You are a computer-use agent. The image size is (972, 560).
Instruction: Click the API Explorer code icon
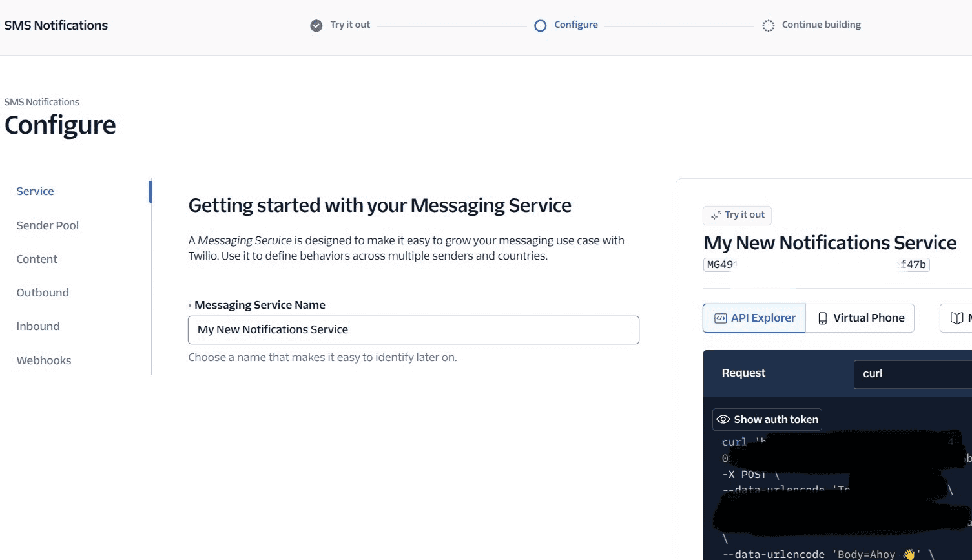click(x=720, y=318)
